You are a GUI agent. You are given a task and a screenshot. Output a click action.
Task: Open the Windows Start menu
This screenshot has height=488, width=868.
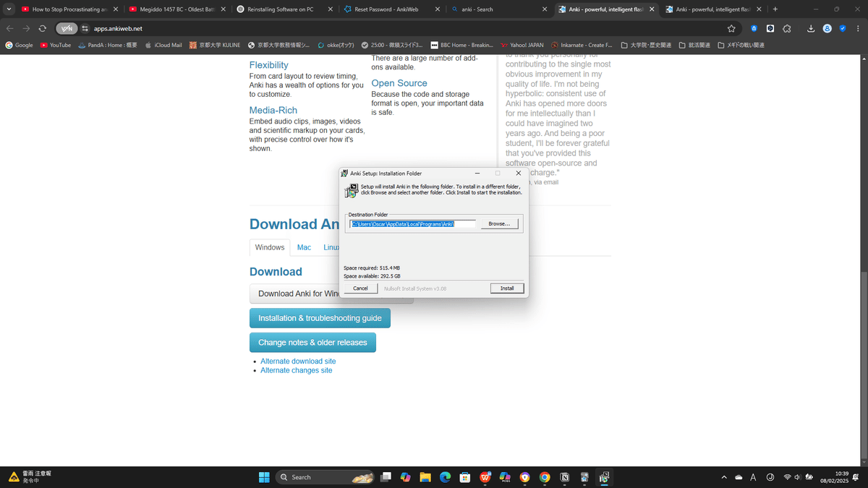pyautogui.click(x=264, y=477)
